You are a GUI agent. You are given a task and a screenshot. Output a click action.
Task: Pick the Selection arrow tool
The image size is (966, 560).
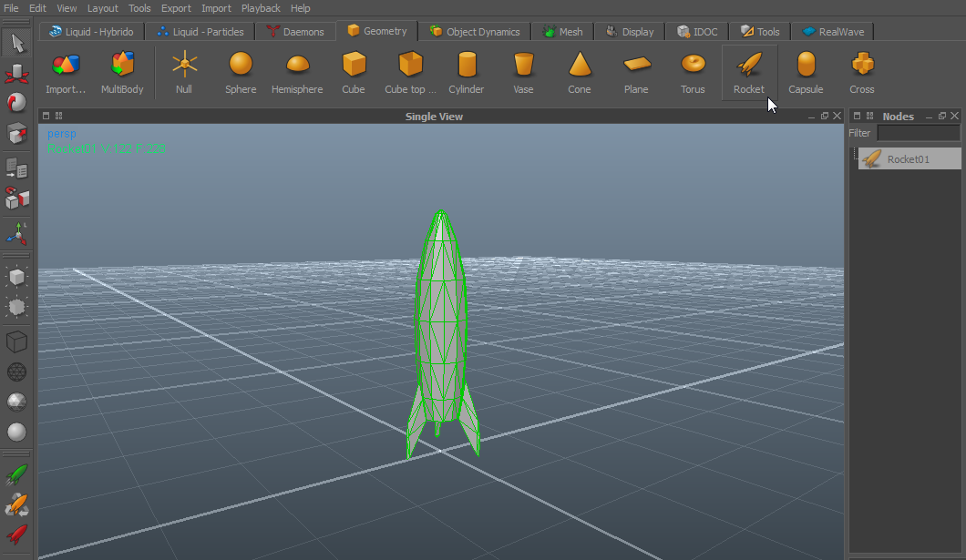(16, 43)
